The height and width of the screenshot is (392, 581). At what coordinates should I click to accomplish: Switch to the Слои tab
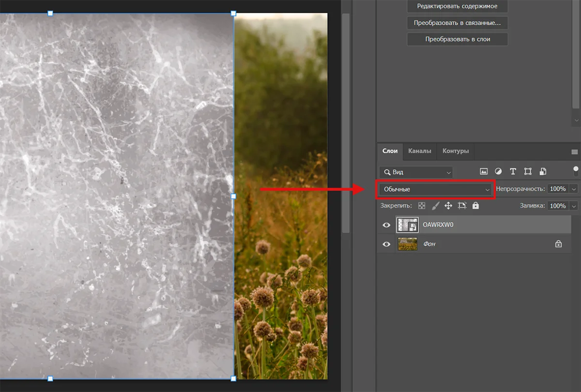[390, 151]
